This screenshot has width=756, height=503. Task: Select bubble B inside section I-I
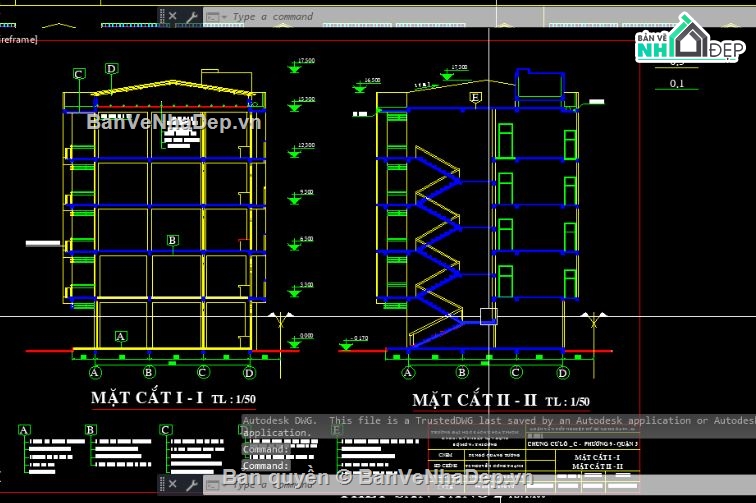[172, 240]
